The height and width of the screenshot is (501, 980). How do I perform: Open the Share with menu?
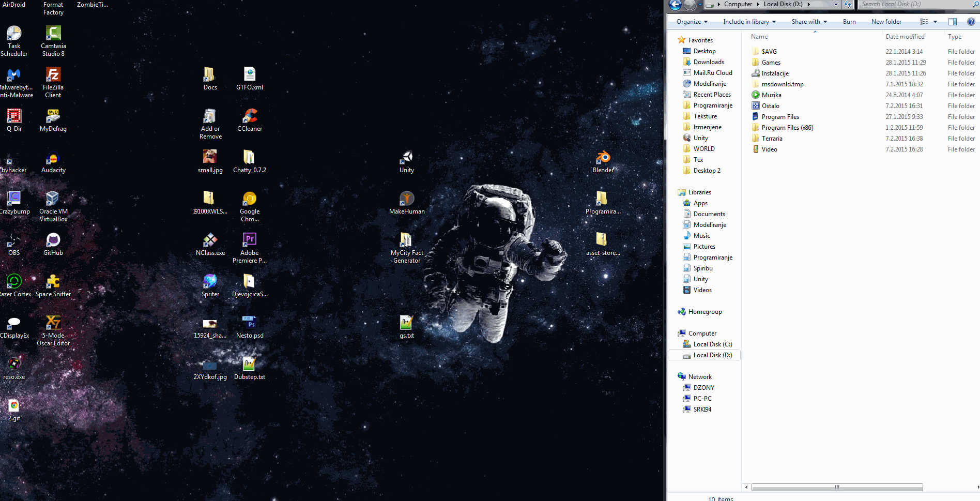(809, 22)
